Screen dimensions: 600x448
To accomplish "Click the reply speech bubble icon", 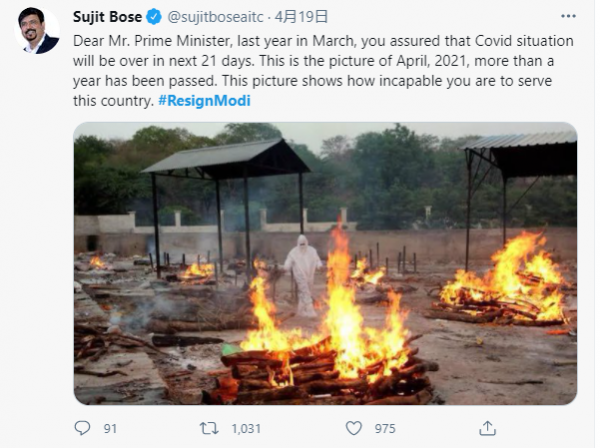I will 82,427.
